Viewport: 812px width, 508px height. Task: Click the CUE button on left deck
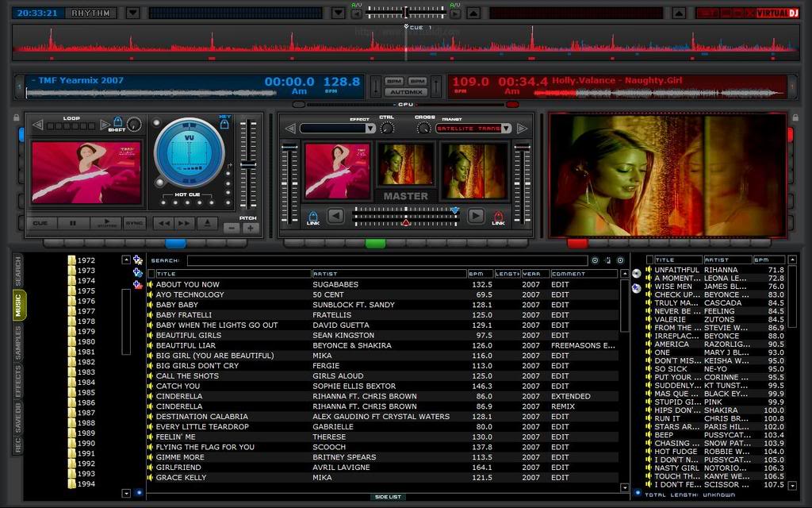40,223
